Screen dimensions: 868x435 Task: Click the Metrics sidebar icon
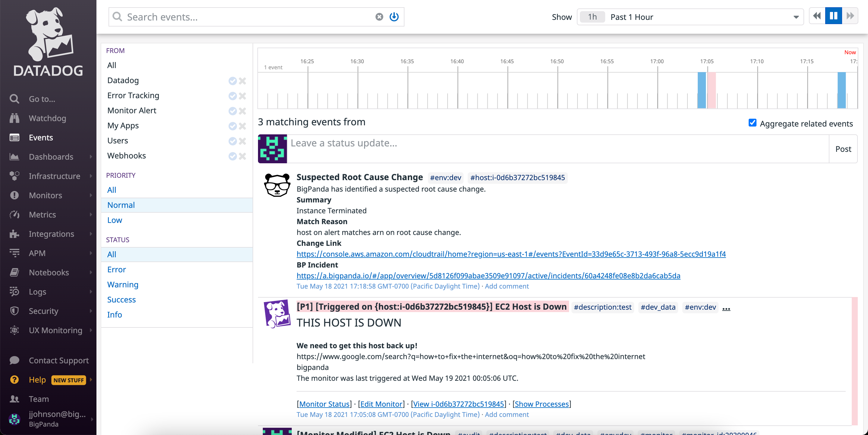(14, 214)
